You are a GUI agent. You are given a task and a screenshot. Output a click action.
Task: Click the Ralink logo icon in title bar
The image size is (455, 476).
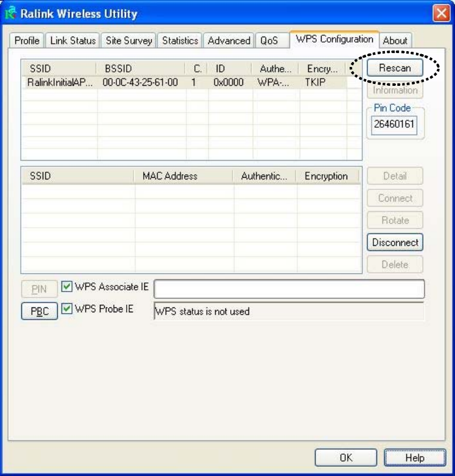point(10,13)
